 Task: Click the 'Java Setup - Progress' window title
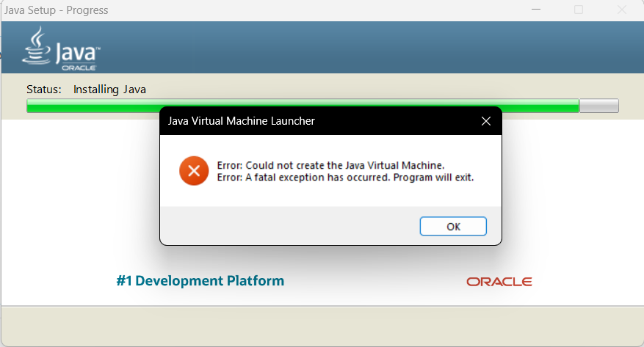pos(57,10)
